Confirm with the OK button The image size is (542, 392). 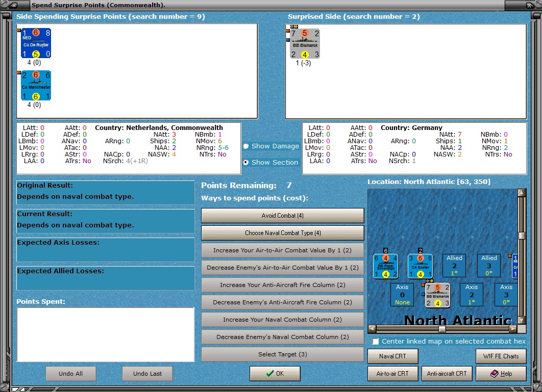point(275,374)
